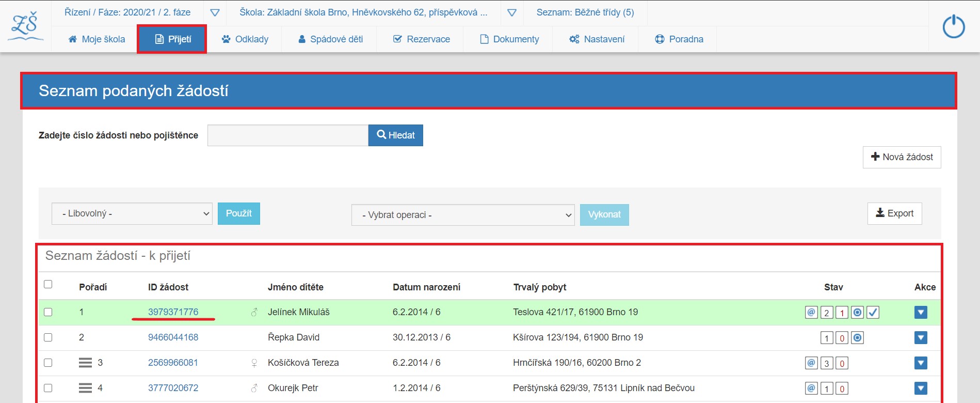Click the Řízení / Fáze: 2020/21 / 2. fáze label
The image size is (980, 403).
(x=127, y=12)
